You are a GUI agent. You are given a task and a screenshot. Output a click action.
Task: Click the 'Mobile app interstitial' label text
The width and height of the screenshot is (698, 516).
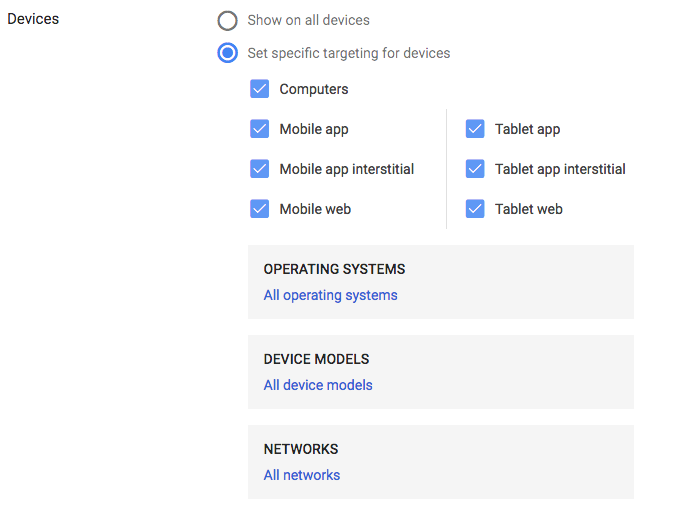[x=346, y=169]
